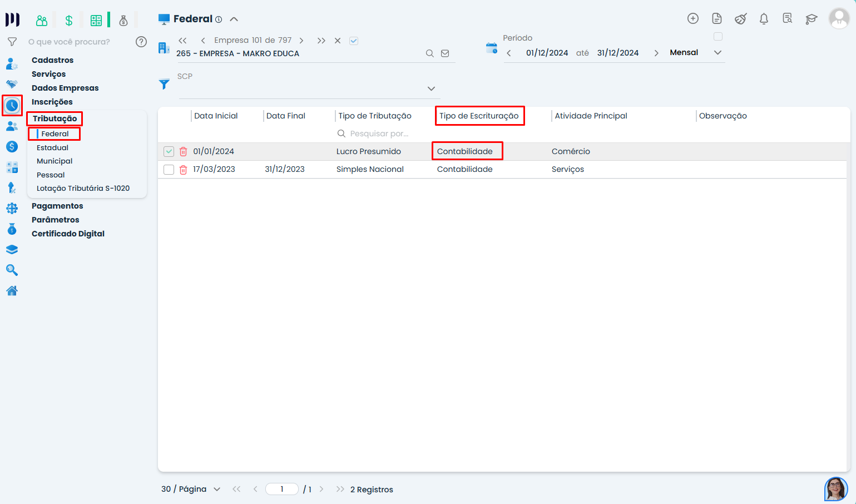Screen dimensions: 856x504
Task: Uncheck the 01/01/2024 row checkbox
Action: click(x=169, y=151)
